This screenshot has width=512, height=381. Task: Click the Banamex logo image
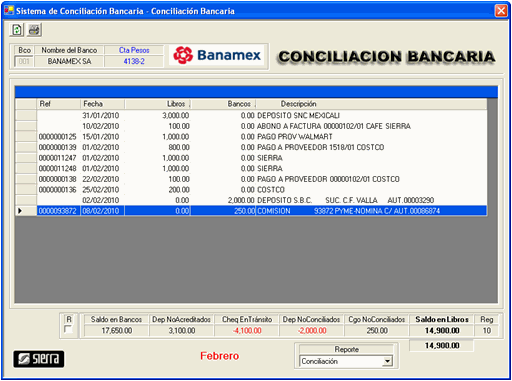217,55
